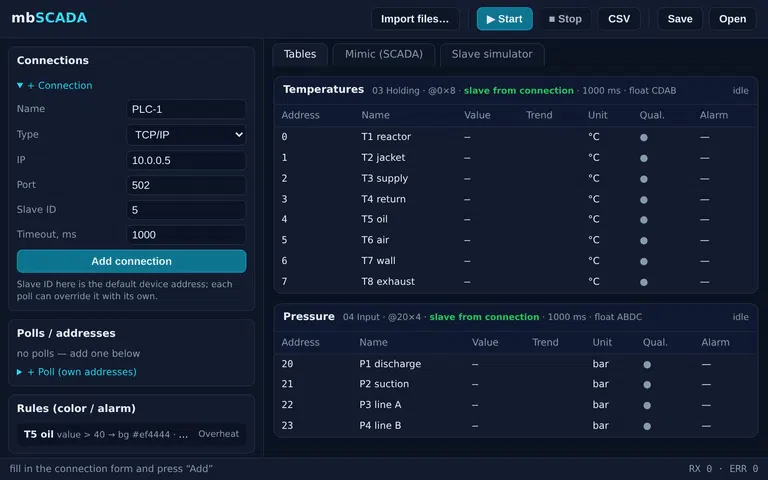The image size is (768, 480).
Task: Click quality indicator dot for P1 discharge
Action: tap(647, 364)
